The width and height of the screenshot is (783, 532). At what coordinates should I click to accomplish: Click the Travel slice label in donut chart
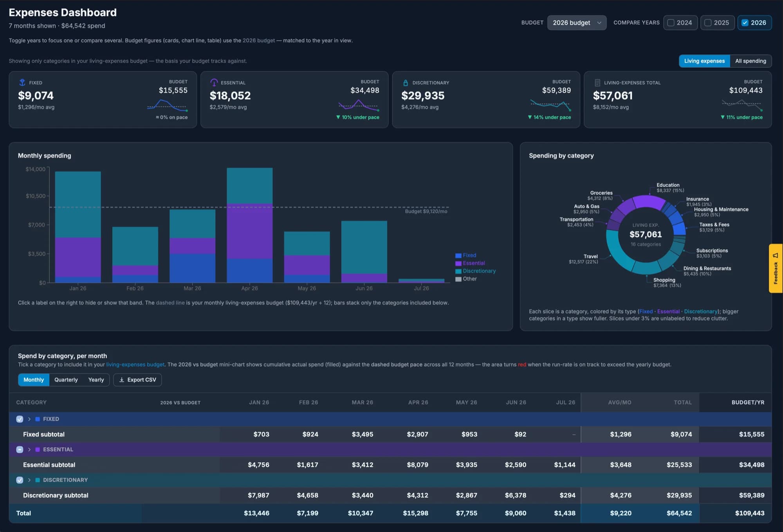(583, 259)
